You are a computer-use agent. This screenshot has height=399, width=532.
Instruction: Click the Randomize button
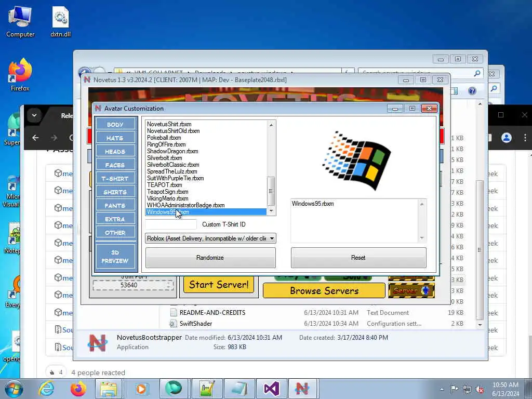[210, 258]
